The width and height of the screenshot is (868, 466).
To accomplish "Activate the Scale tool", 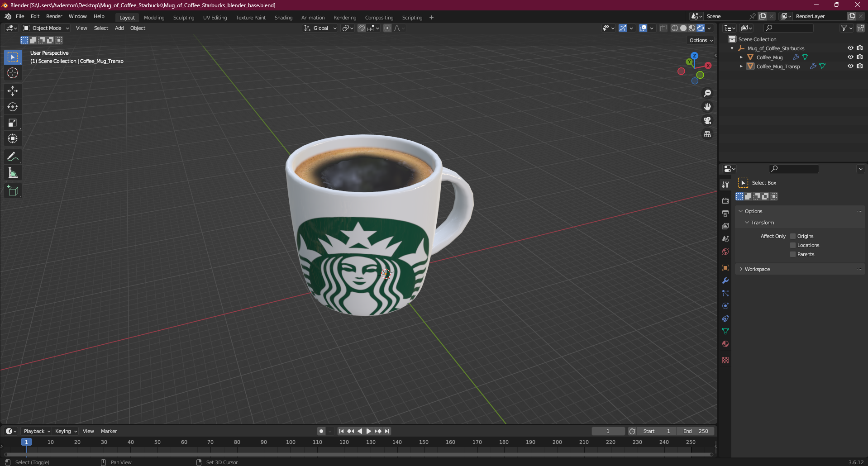I will [13, 123].
